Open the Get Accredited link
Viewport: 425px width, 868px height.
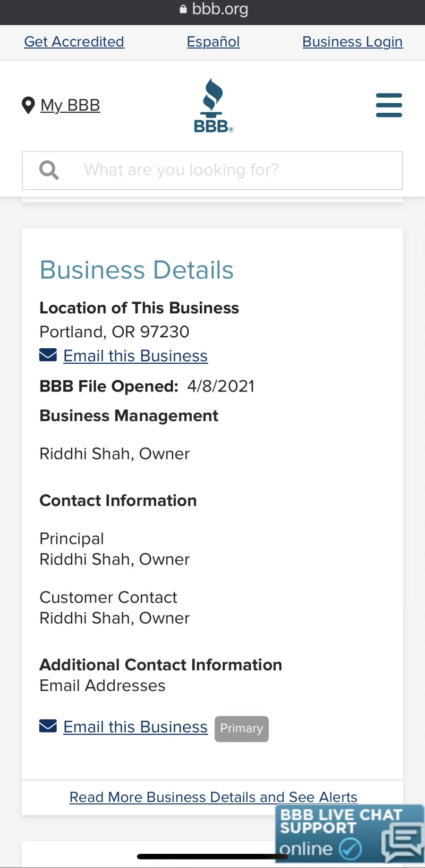click(74, 42)
